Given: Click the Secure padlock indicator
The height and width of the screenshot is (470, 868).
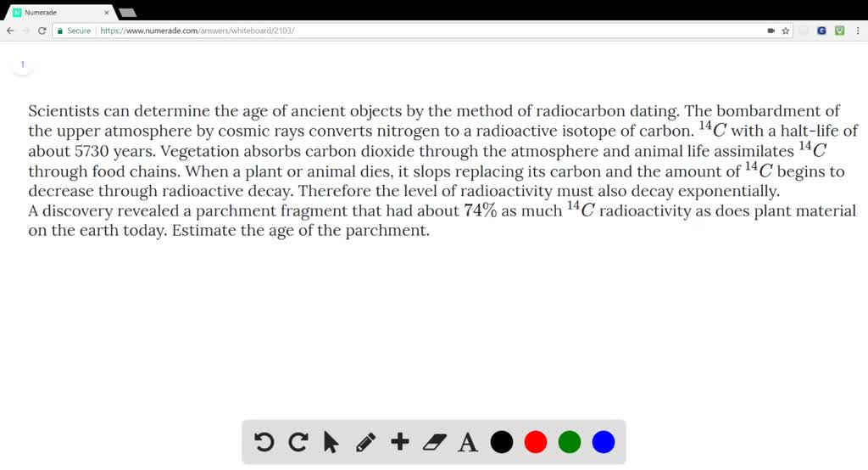Looking at the screenshot, I should click(74, 31).
